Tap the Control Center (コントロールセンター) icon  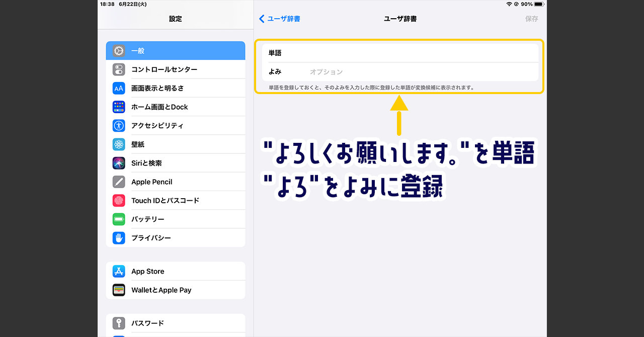coord(119,69)
